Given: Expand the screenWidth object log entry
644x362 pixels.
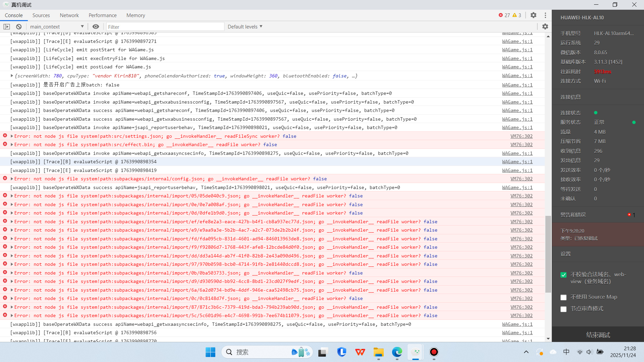Looking at the screenshot, I should (12, 76).
